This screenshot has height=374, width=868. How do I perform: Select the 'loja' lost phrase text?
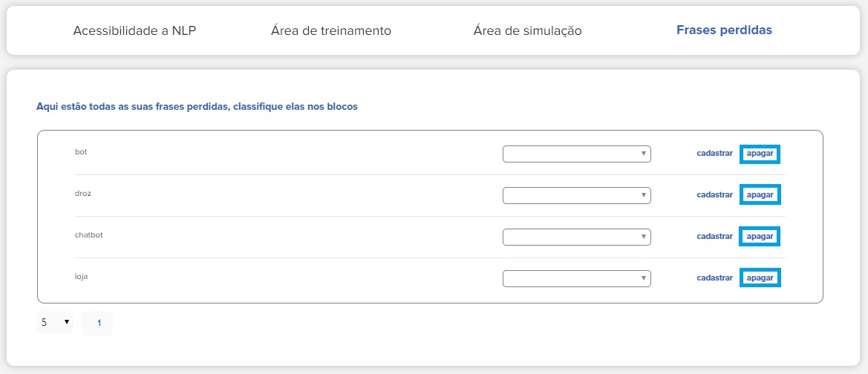pyautogui.click(x=82, y=276)
